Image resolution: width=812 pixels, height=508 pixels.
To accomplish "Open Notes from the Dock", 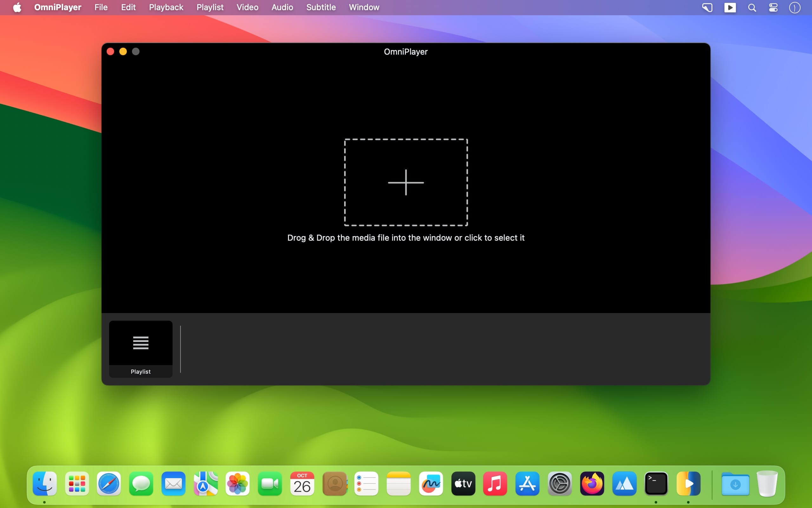I will pyautogui.click(x=399, y=484).
